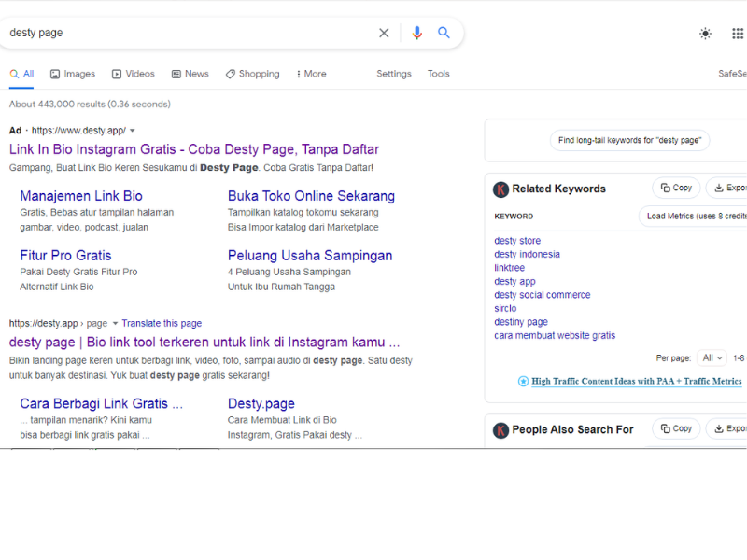Start voice search with the microphone icon
Screen dimensions: 747x560
pyautogui.click(x=416, y=33)
